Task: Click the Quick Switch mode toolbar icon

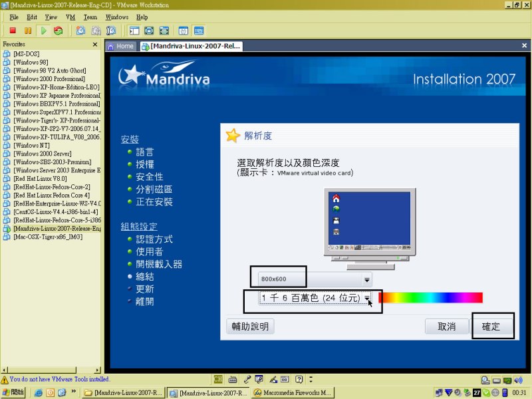Action: (164, 31)
